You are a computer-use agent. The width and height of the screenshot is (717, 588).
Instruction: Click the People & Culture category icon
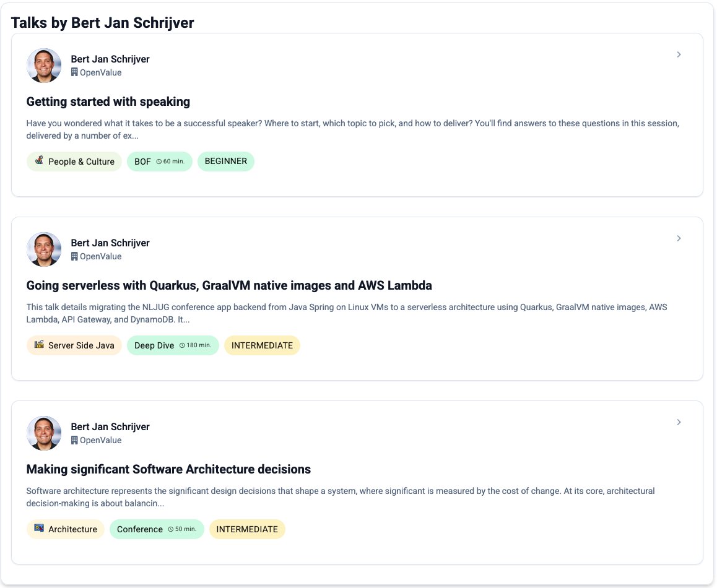point(39,161)
